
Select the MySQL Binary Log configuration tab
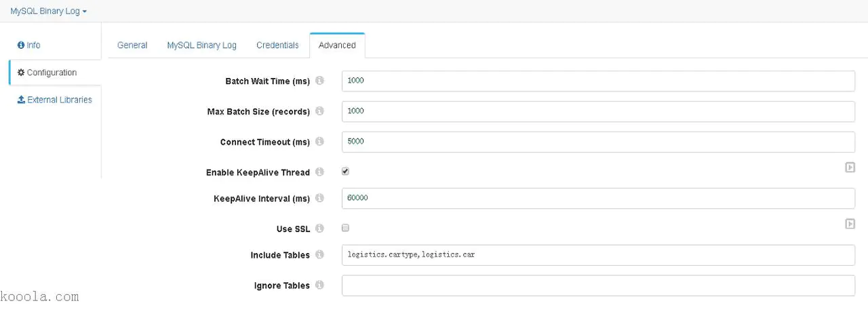click(x=201, y=45)
